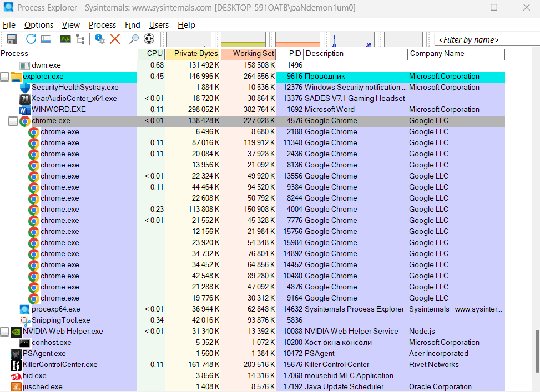This screenshot has width=540, height=392.
Task: Sort by the Private Bytes column header
Action: [193, 54]
